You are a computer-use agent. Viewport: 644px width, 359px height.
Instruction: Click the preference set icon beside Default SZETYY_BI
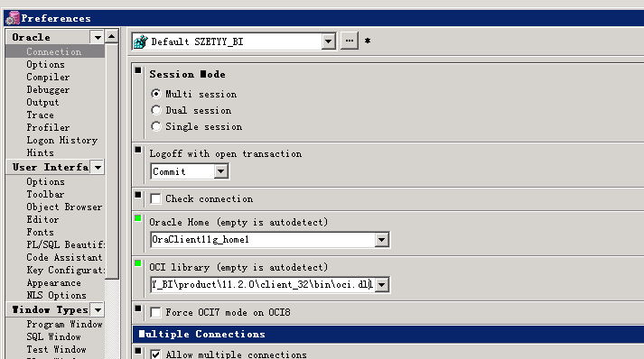tap(141, 41)
